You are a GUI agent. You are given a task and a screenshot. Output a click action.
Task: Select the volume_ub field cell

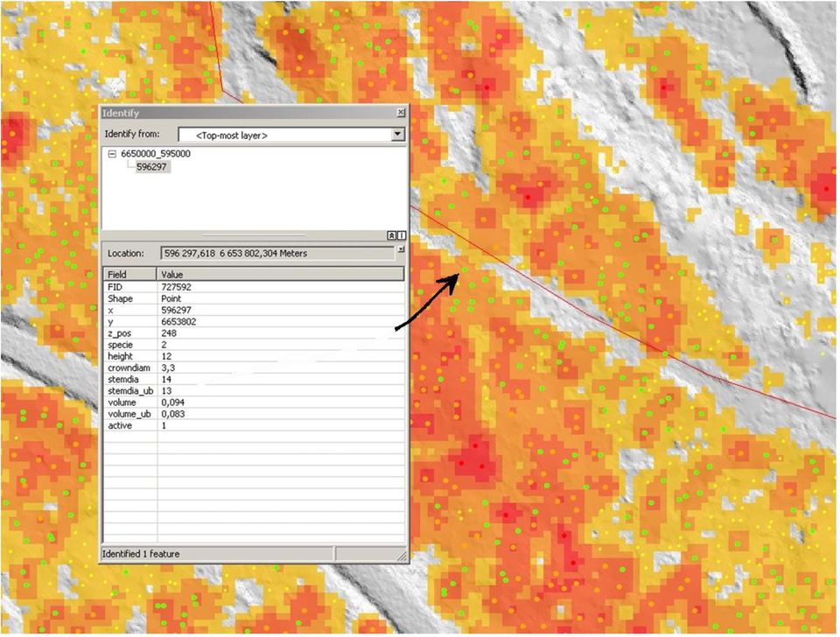click(x=130, y=414)
